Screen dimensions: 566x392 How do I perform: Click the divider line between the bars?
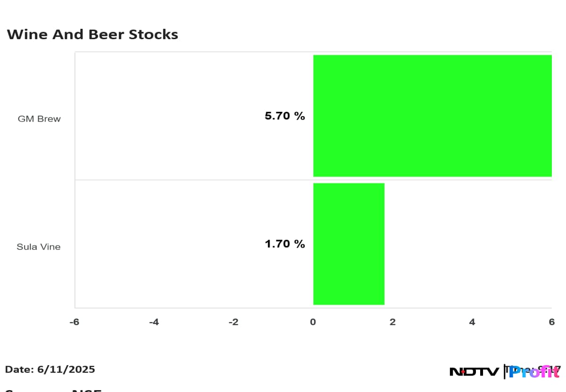pos(193,180)
